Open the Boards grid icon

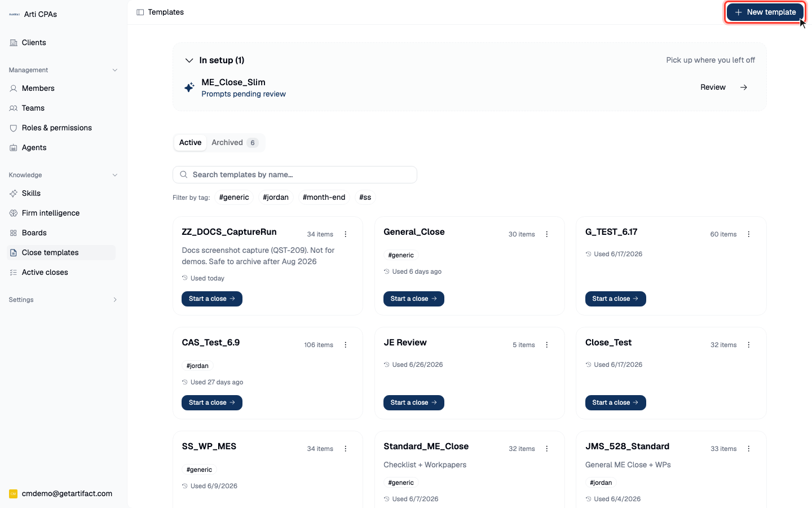point(14,233)
